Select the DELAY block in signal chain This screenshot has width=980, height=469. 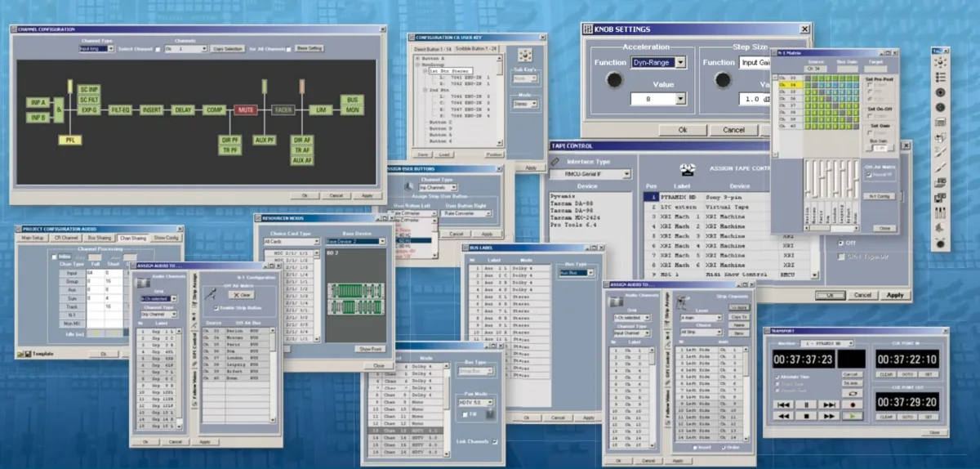pyautogui.click(x=183, y=109)
